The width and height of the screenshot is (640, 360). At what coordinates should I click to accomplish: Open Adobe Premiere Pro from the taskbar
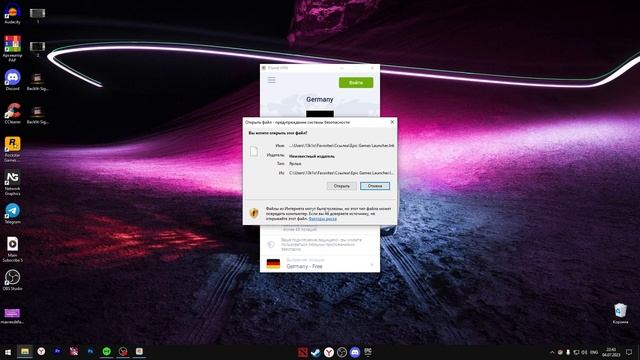(x=57, y=351)
